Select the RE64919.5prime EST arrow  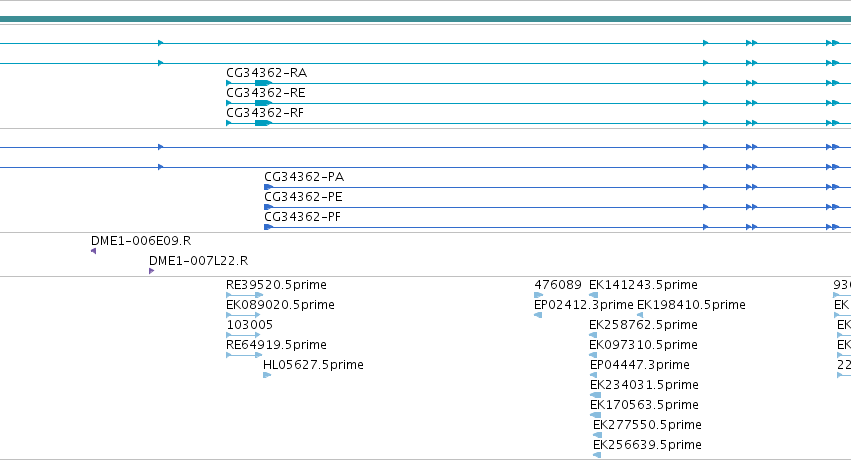[244, 355]
